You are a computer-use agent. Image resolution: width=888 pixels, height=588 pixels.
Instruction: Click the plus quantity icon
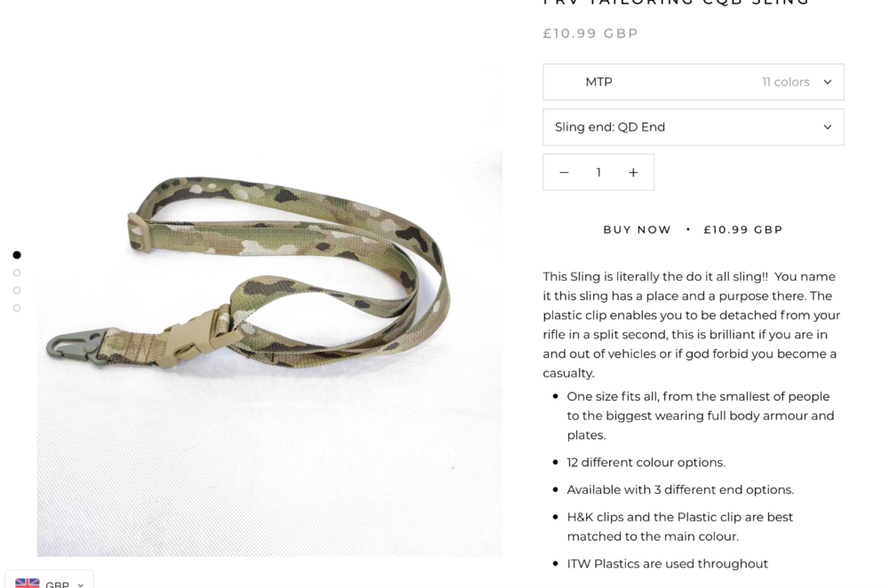coord(633,172)
